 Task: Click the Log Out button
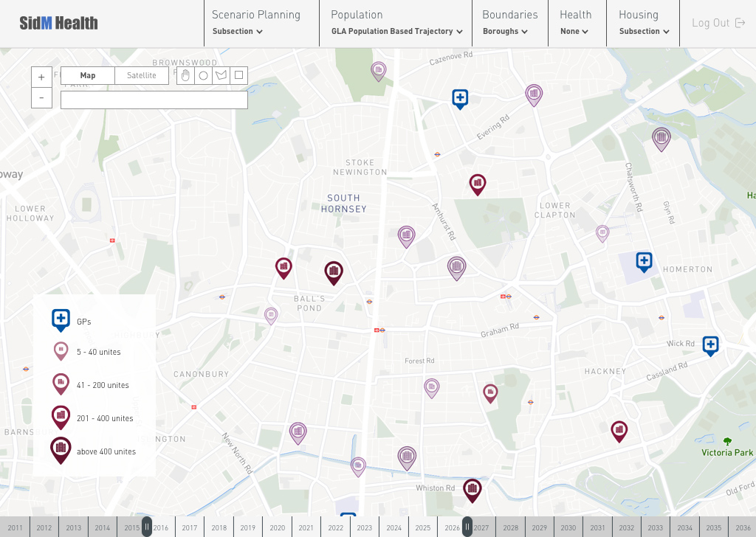pyautogui.click(x=718, y=23)
